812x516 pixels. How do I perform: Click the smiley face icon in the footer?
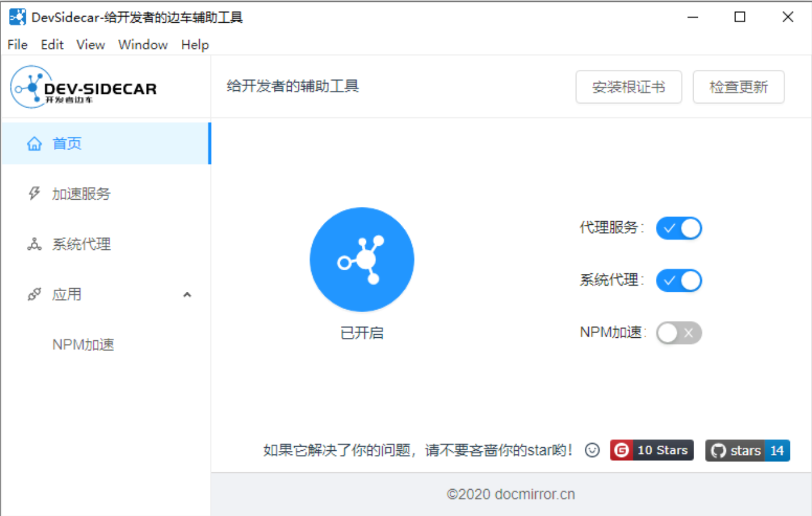click(592, 450)
